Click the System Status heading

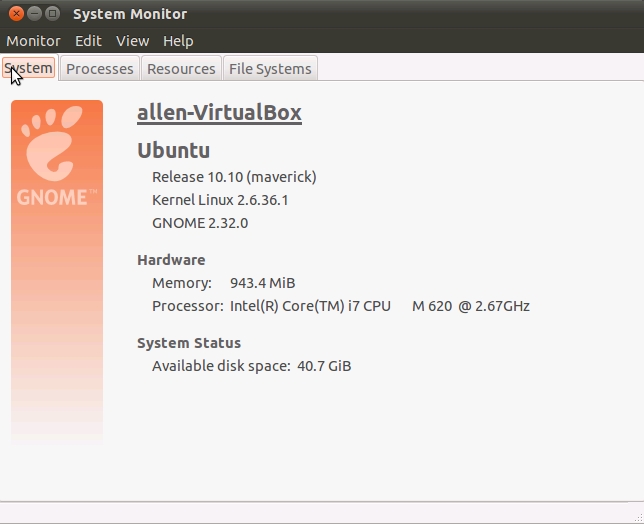[189, 343]
